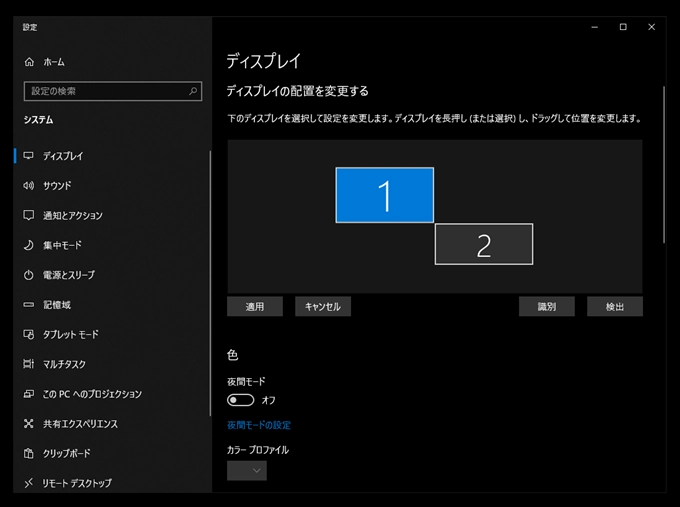680x507 pixels.
Task: Click the リモート デスクトップ icon
Action: point(29,483)
